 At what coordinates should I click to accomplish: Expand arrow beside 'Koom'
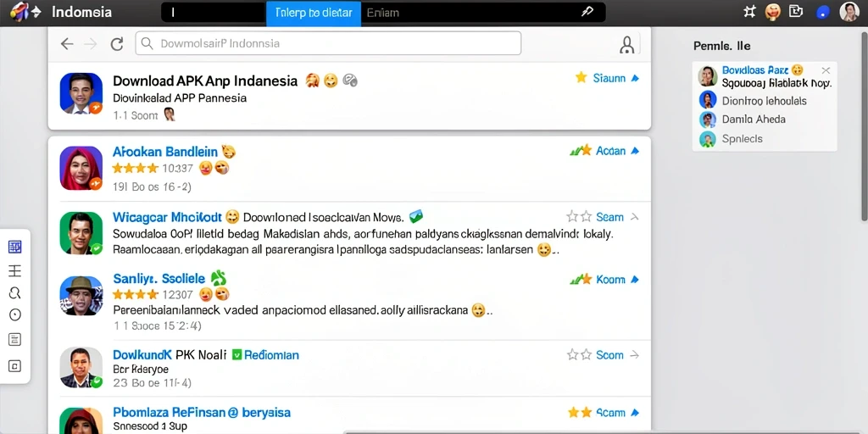tap(635, 280)
